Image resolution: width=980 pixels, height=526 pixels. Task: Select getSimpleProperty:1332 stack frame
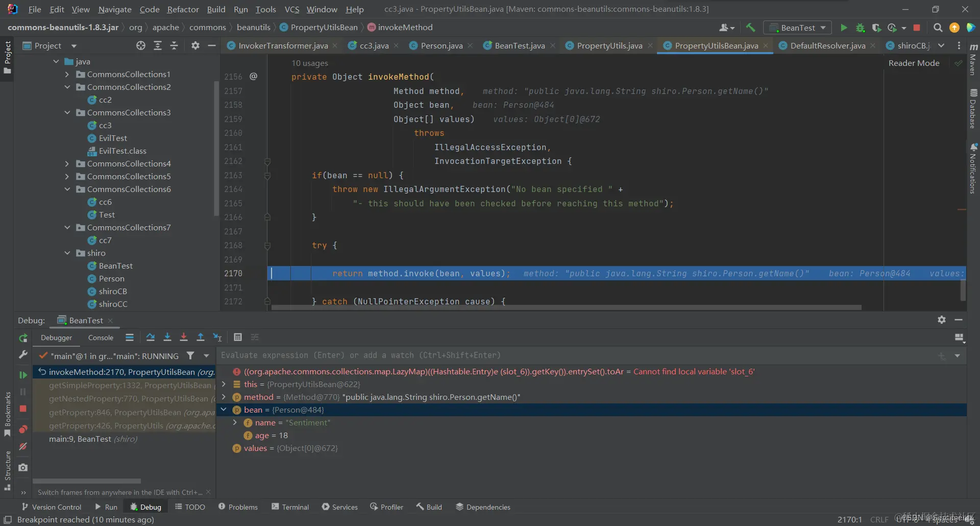[x=125, y=385]
